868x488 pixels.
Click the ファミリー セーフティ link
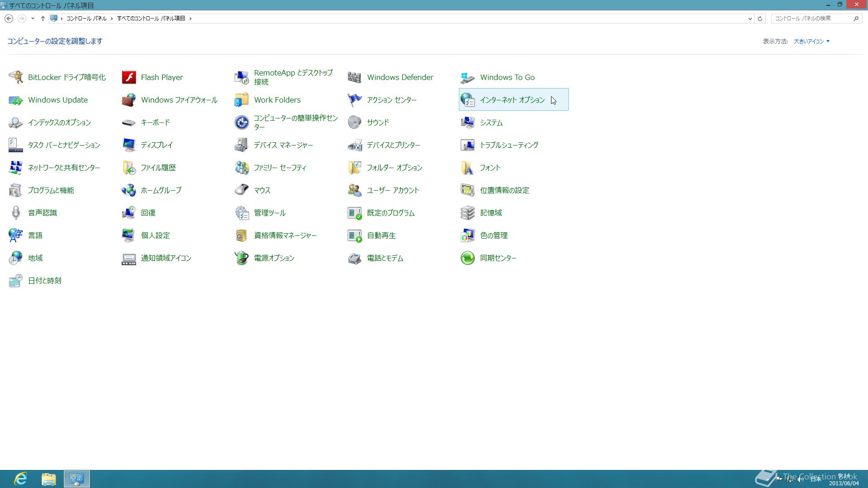pos(280,168)
